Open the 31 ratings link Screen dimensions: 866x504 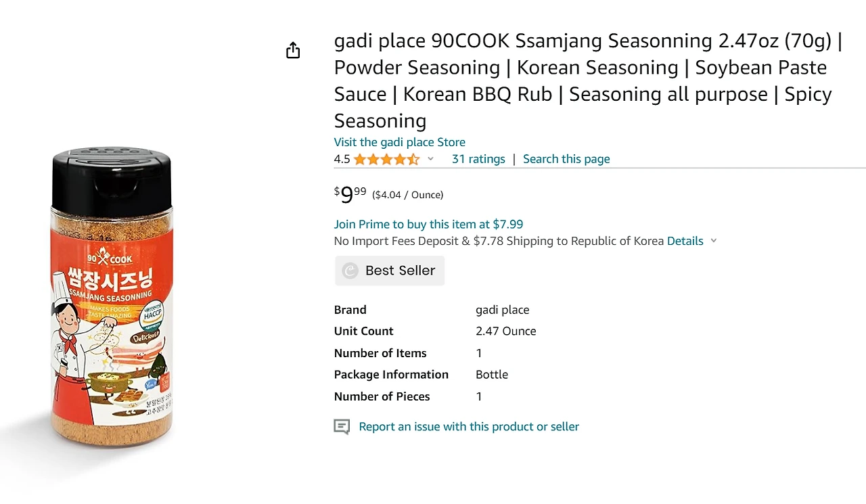coord(478,159)
